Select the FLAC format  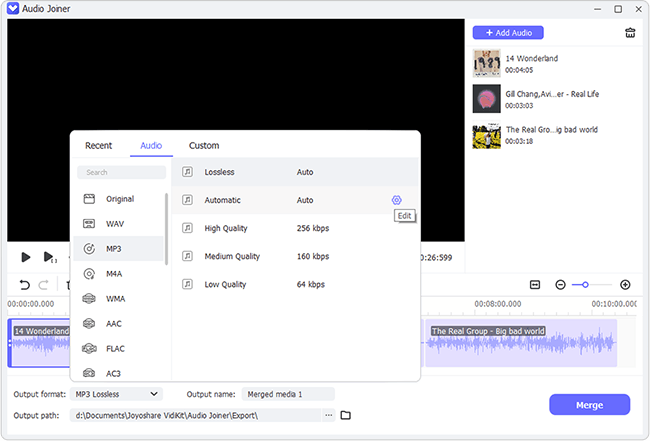tap(120, 349)
